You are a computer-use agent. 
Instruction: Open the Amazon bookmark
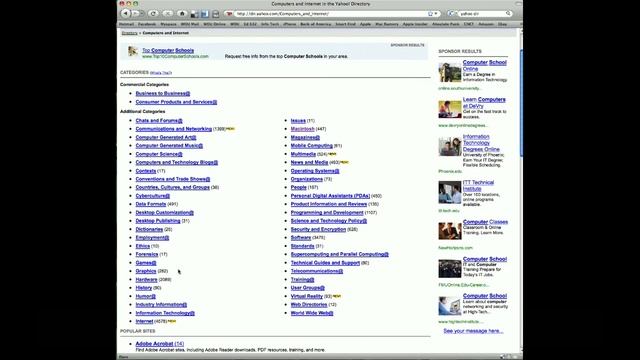pos(486,24)
